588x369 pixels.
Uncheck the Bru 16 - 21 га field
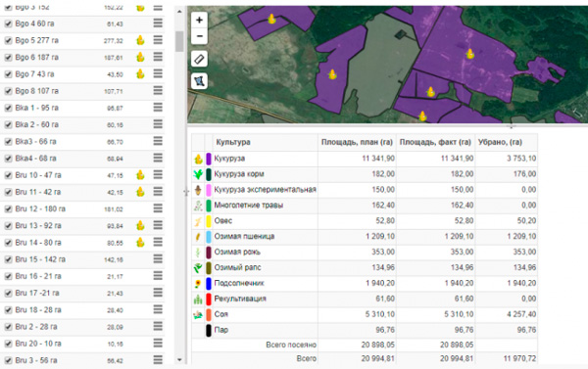pyautogui.click(x=8, y=276)
